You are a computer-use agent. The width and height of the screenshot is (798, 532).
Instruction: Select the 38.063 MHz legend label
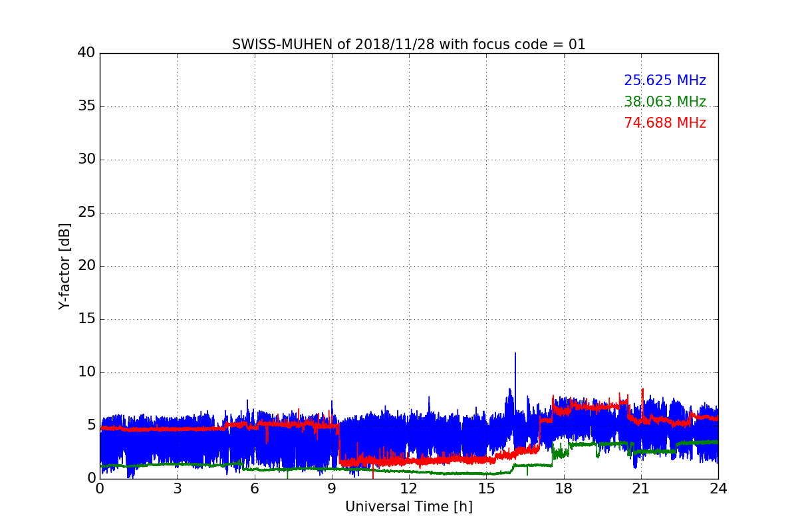(x=665, y=102)
